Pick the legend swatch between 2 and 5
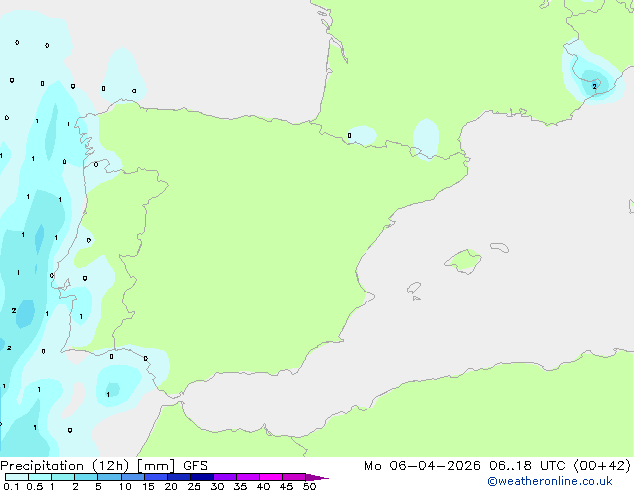Screen dimensions: 634x490 coord(86,477)
